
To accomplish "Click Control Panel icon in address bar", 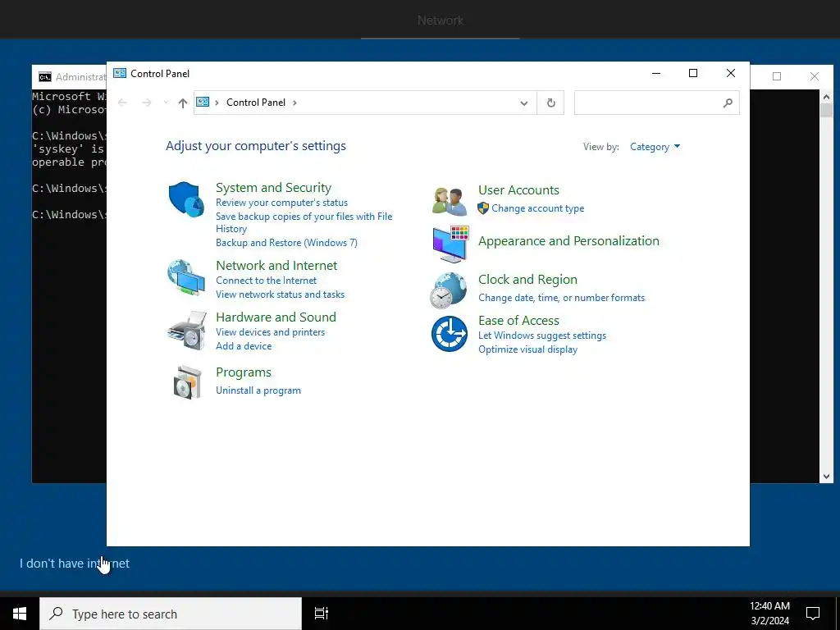I will pyautogui.click(x=203, y=102).
